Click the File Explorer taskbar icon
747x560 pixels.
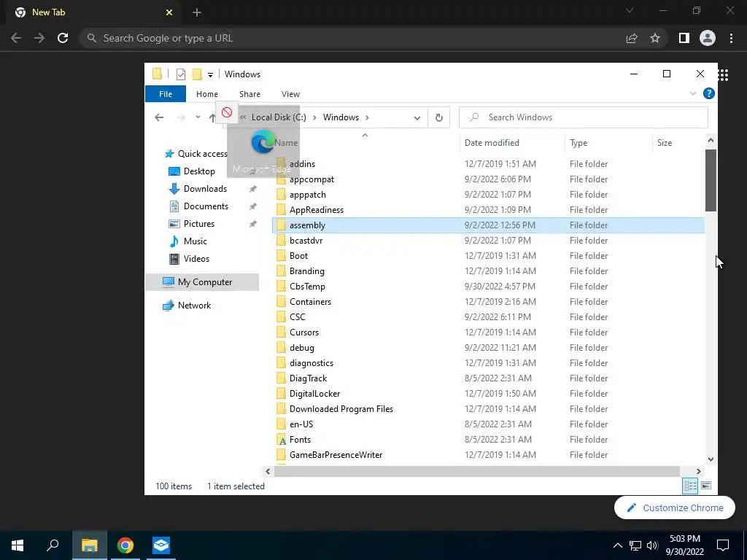coord(89,545)
